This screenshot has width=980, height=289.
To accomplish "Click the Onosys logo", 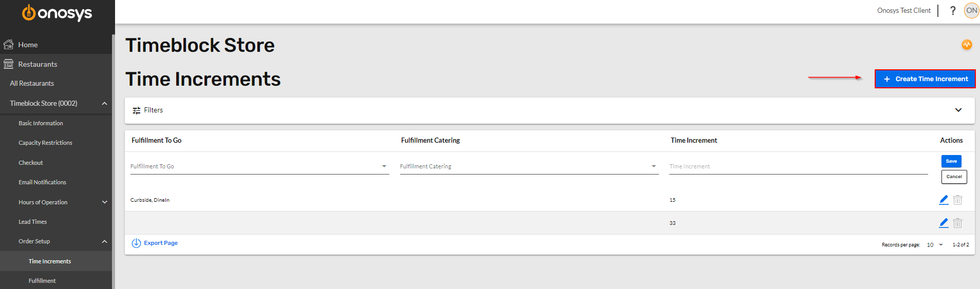I will pyautogui.click(x=57, y=13).
